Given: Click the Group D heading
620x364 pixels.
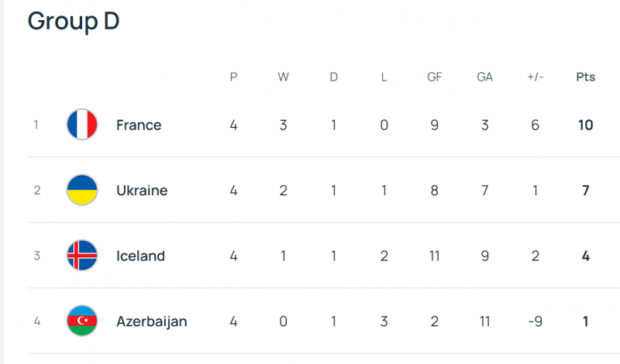Looking at the screenshot, I should [x=74, y=22].
